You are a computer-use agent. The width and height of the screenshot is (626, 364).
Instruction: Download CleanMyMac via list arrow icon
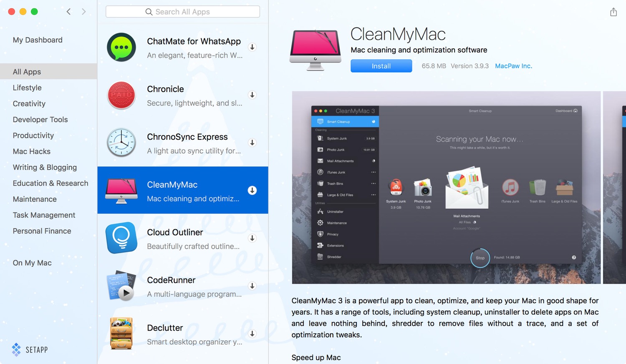click(252, 191)
